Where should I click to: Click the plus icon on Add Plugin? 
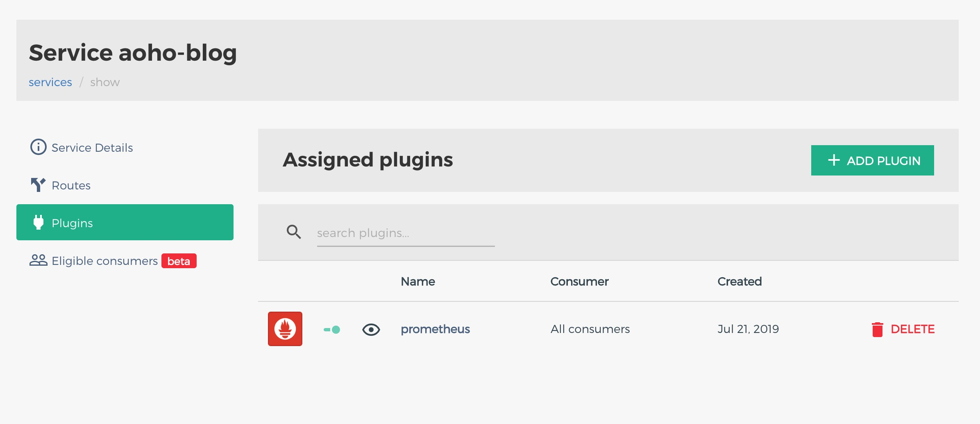[x=834, y=160]
